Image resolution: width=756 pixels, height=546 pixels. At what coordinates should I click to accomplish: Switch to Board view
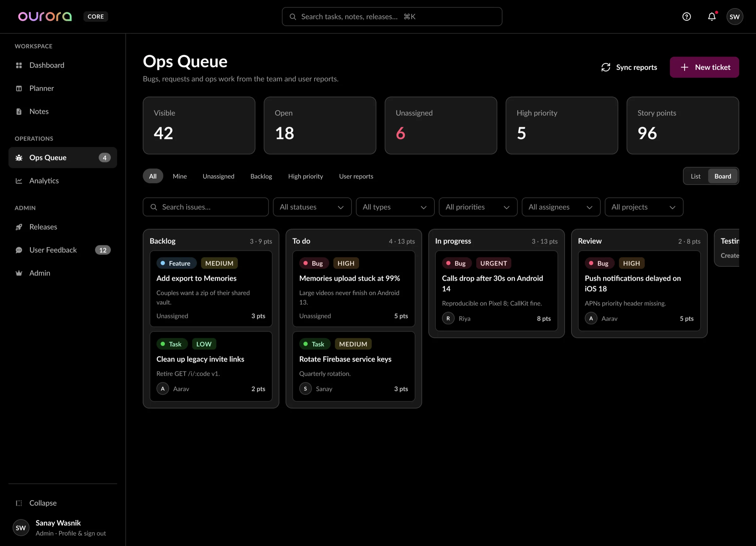coord(722,176)
